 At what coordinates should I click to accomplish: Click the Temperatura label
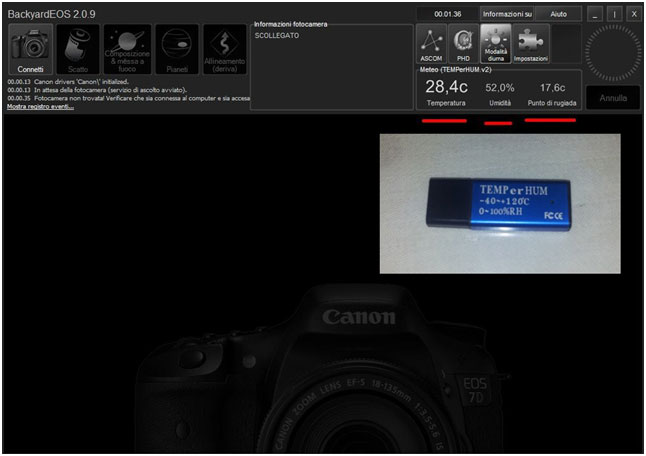446,103
